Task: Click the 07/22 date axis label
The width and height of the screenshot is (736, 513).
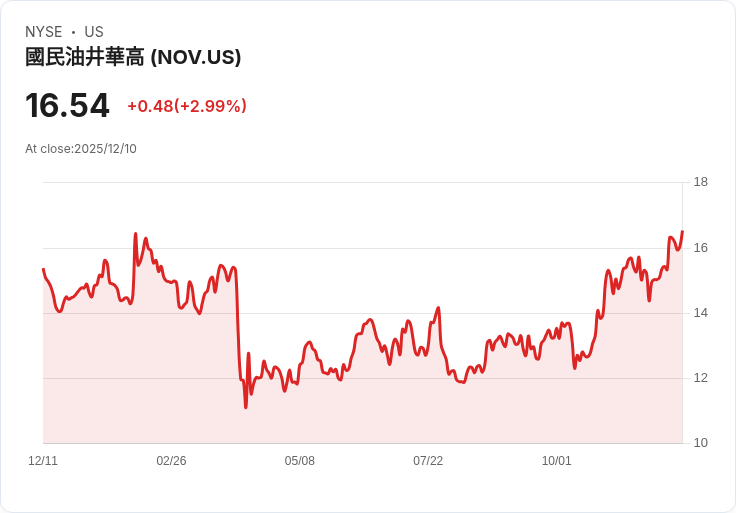Action: [428, 460]
